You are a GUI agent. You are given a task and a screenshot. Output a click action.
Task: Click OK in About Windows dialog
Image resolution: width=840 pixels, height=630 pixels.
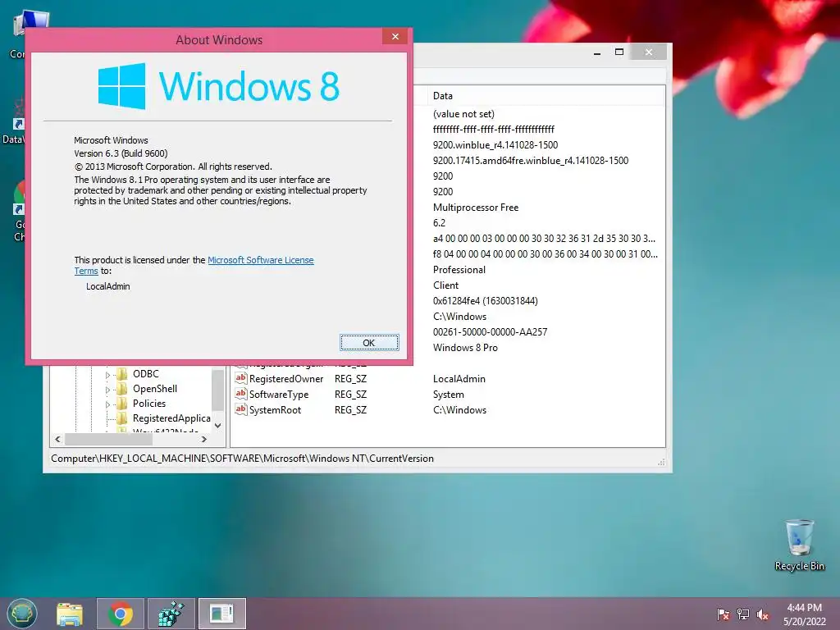(x=369, y=343)
